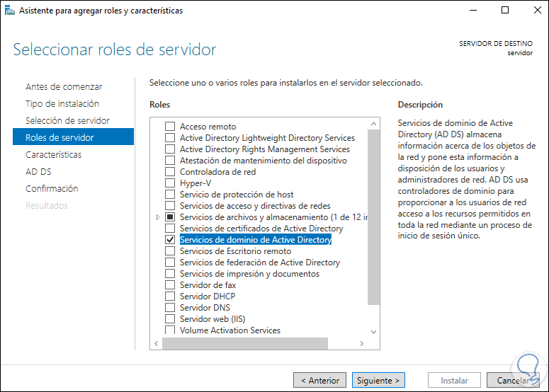Select the Acceso remoto role label
This screenshot has width=549, height=392.
(208, 126)
